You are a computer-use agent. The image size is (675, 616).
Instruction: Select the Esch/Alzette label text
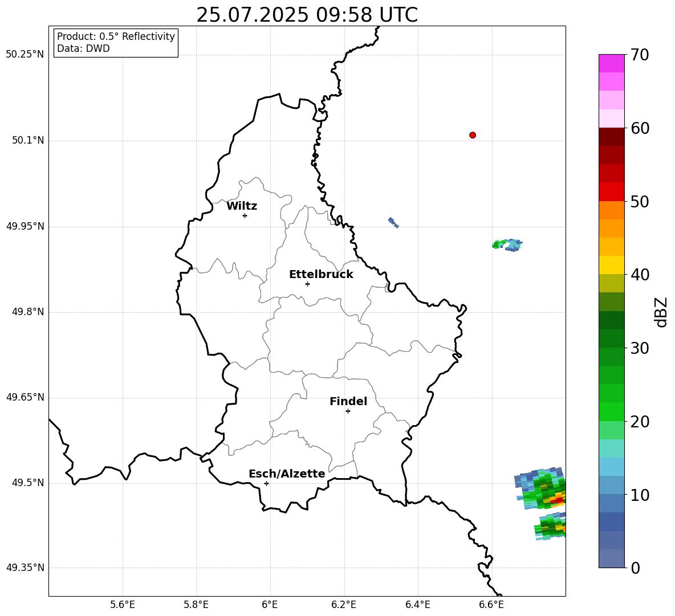point(287,474)
